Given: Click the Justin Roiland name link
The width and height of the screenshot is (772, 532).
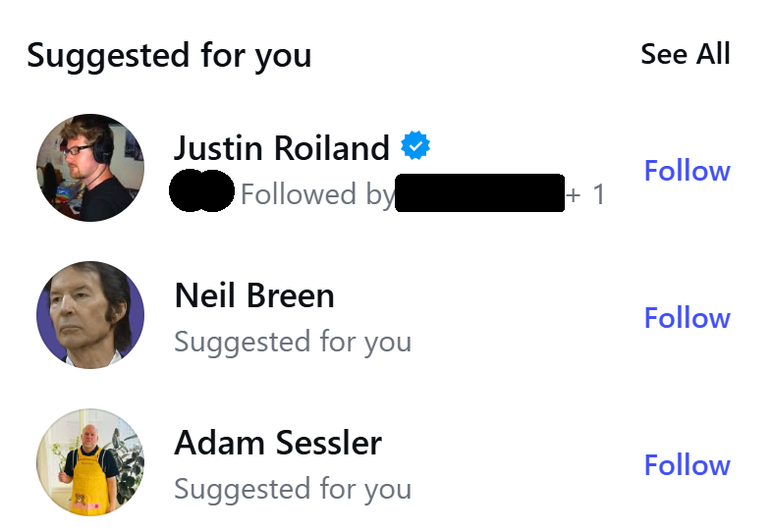Looking at the screenshot, I should [281, 148].
